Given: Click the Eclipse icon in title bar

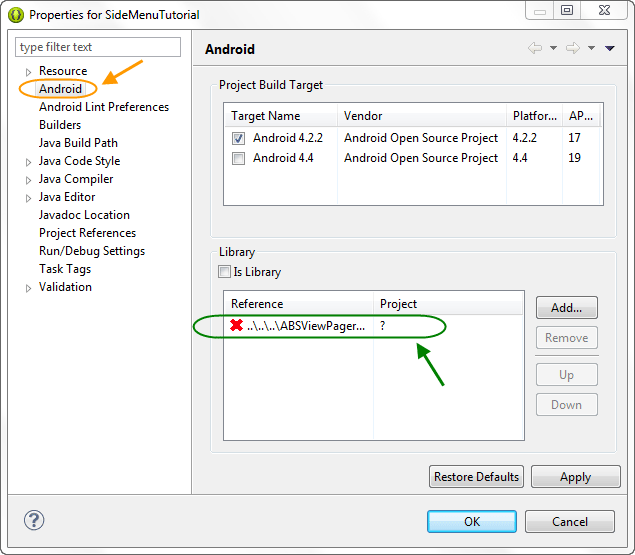Looking at the screenshot, I should tap(16, 15).
